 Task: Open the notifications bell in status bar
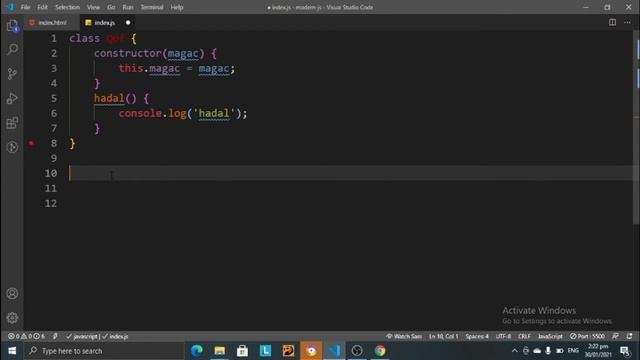coord(629,336)
